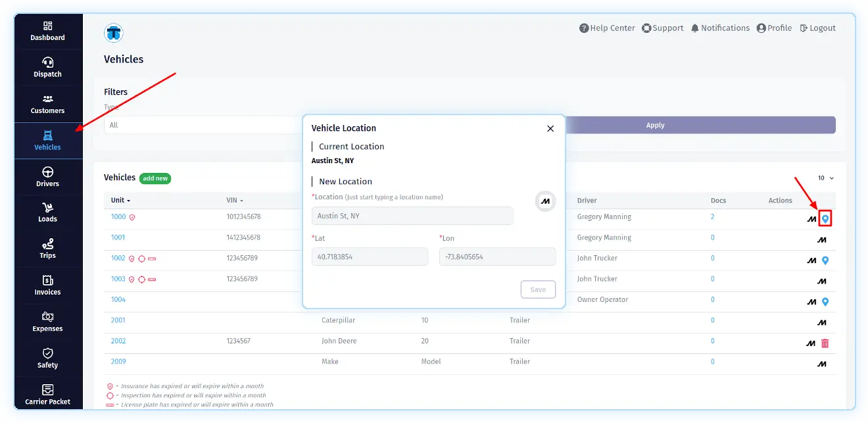Click the trash delete icon for unit 2002

click(x=825, y=343)
